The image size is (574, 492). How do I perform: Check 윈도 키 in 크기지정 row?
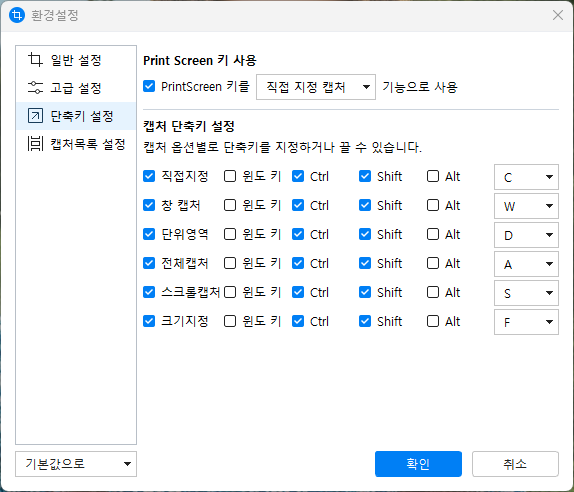coord(230,321)
